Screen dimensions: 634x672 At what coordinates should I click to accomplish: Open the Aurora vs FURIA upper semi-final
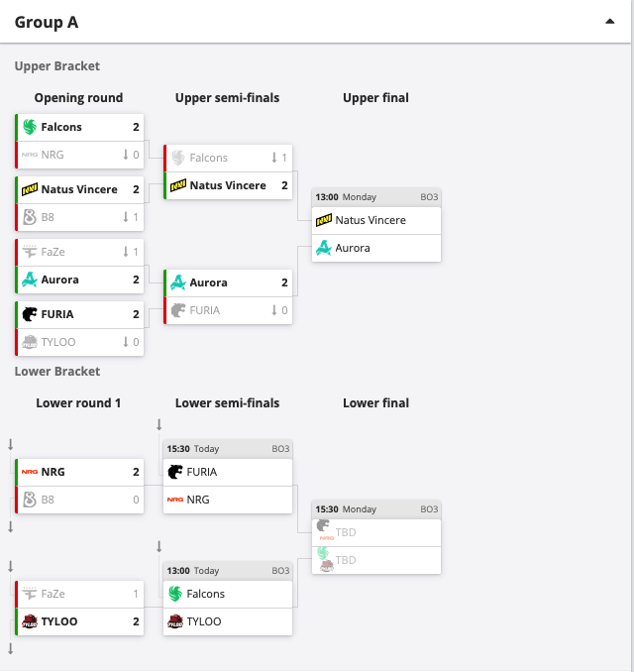[228, 296]
